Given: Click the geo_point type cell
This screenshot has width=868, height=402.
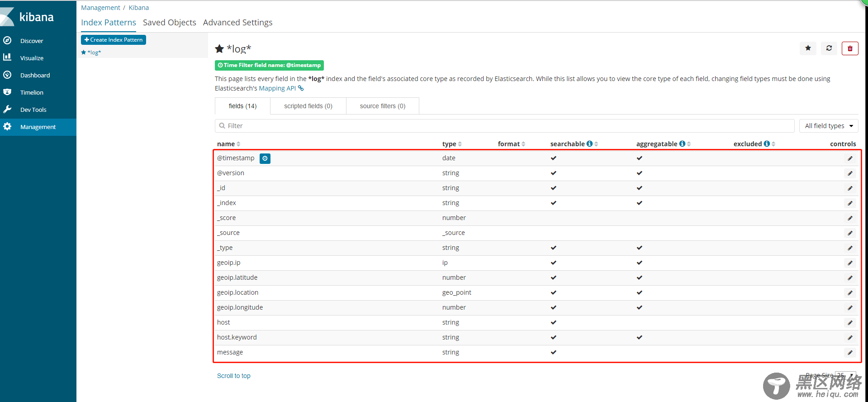Looking at the screenshot, I should [457, 292].
